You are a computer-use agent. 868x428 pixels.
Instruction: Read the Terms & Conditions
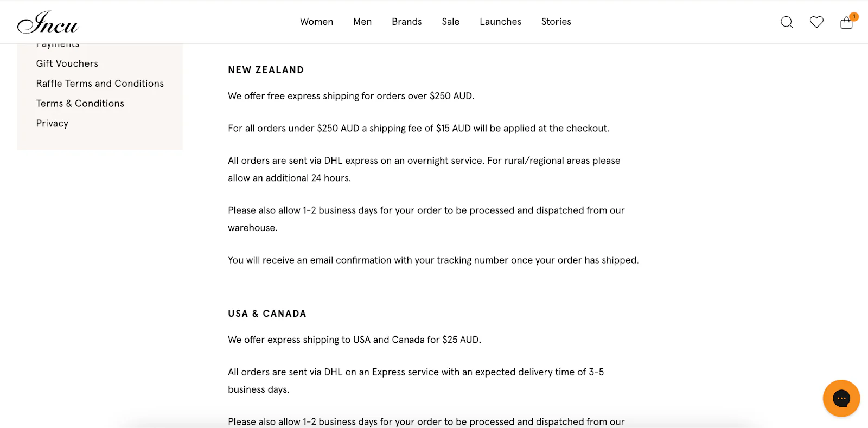click(x=80, y=103)
